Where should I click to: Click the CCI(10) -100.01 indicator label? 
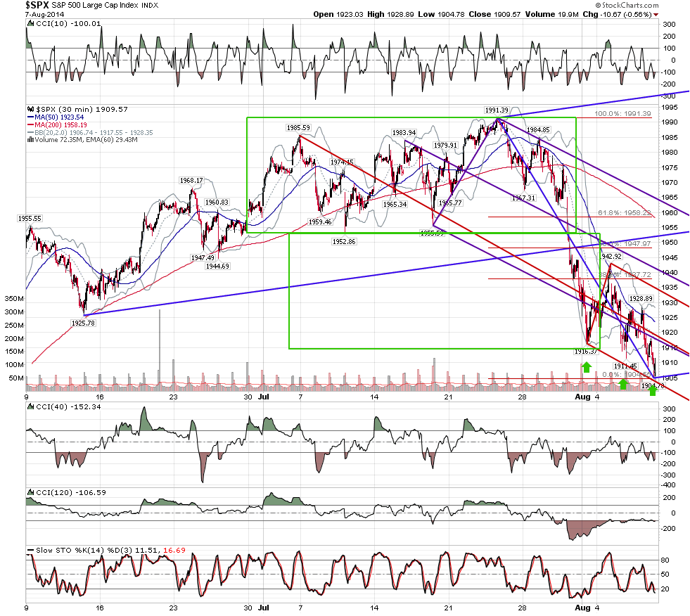[x=68, y=24]
